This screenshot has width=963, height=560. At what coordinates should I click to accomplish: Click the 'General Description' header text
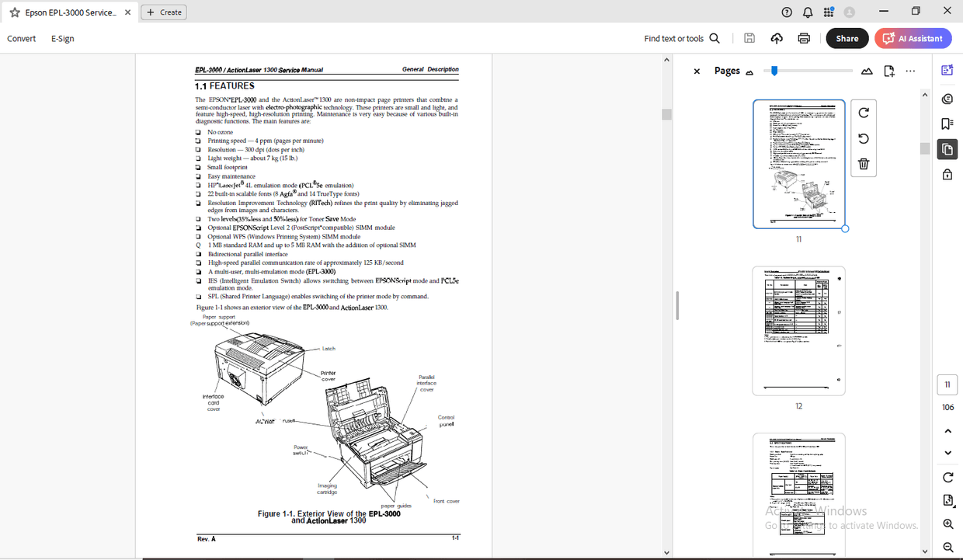pyautogui.click(x=430, y=69)
